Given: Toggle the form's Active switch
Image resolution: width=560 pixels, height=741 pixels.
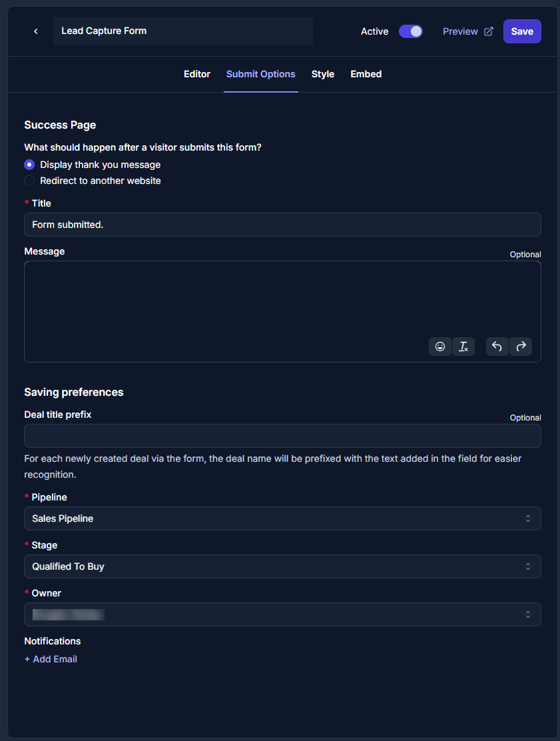Looking at the screenshot, I should coord(411,31).
